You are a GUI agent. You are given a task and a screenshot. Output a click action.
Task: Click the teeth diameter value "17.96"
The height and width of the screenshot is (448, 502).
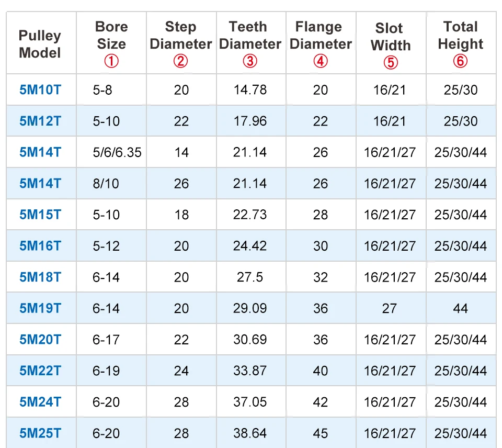(250, 121)
